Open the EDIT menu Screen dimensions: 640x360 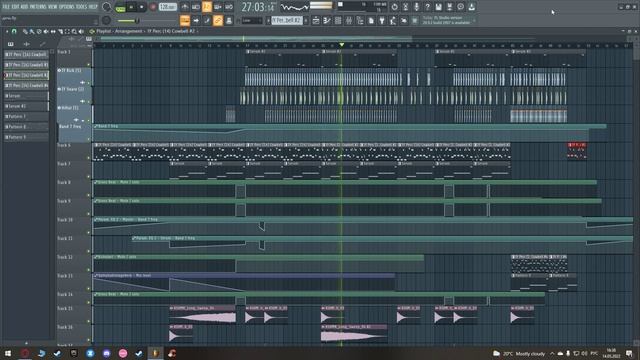16,7
